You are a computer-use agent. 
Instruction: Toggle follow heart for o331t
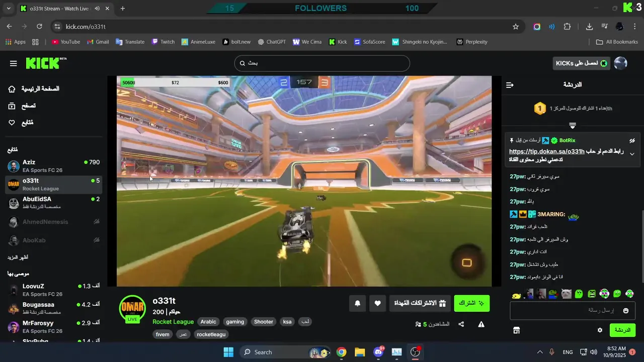tap(378, 303)
